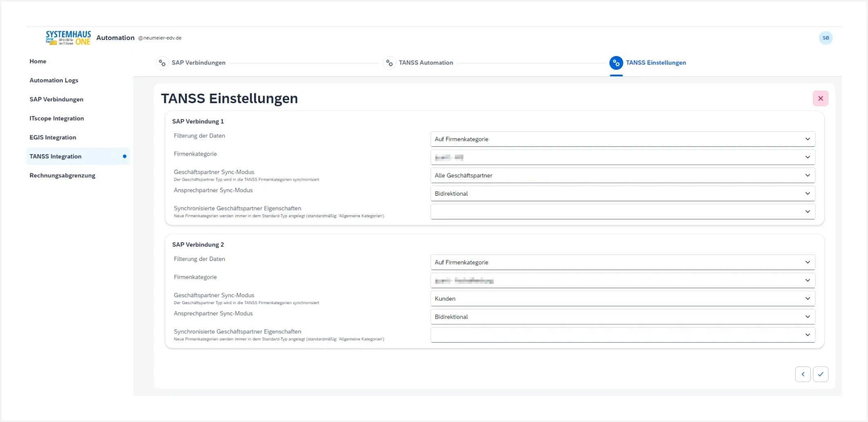Confirm settings with the checkmark button
The width and height of the screenshot is (868, 422).
click(820, 374)
